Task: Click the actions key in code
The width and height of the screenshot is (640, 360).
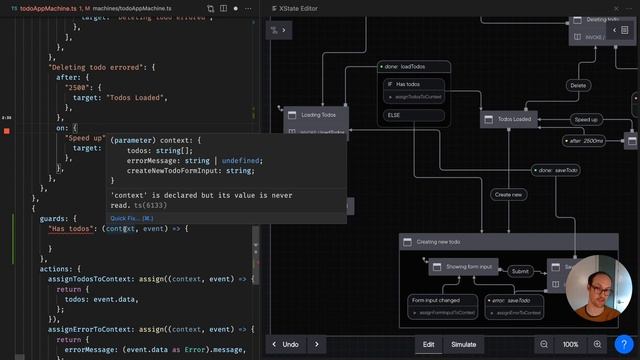Action: click(56, 269)
